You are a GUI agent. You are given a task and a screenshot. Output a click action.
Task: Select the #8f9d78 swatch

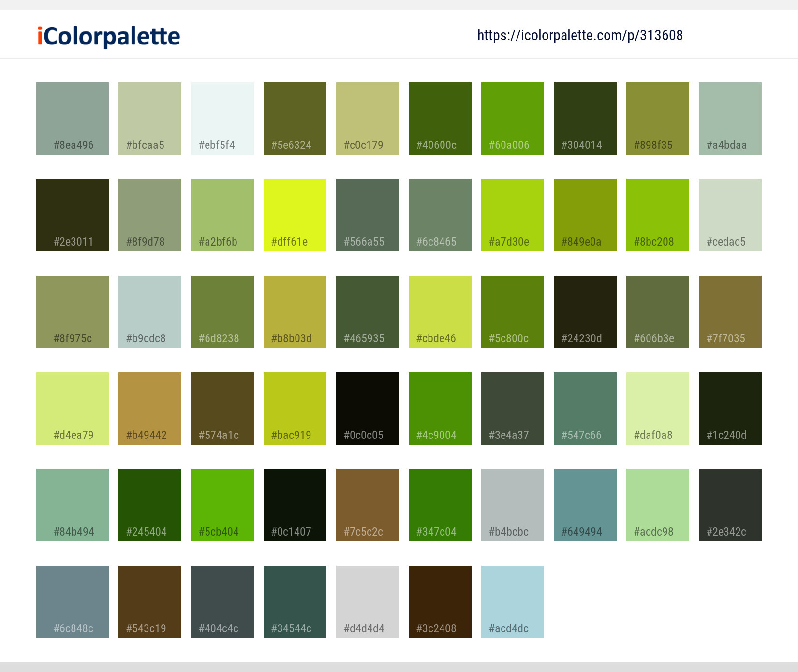click(150, 215)
